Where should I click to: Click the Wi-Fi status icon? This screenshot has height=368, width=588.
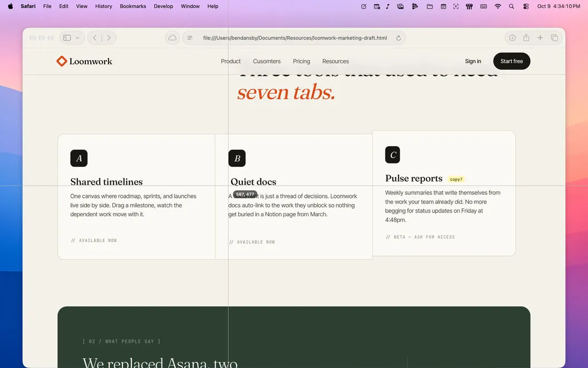498,6
